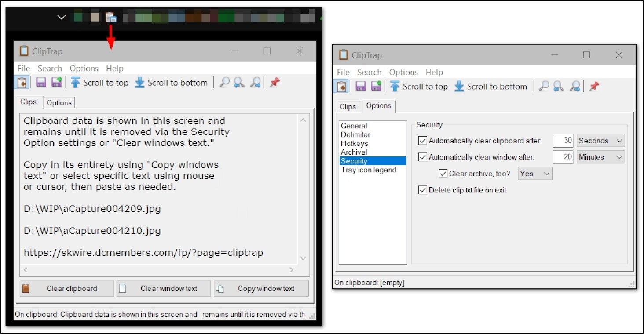This screenshot has height=334, width=644.
Task: Click the skwire.dcmembers.com URL line
Action: click(143, 253)
